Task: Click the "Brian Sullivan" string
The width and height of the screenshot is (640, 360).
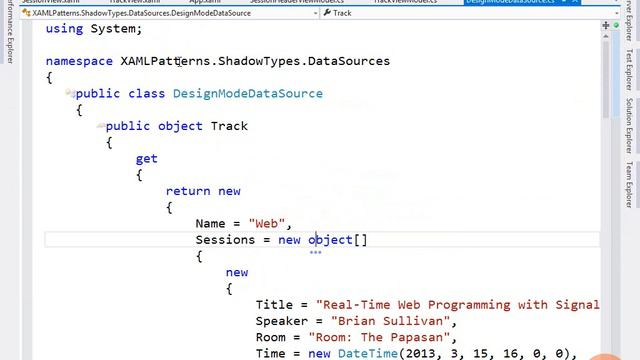Action: pos(390,321)
